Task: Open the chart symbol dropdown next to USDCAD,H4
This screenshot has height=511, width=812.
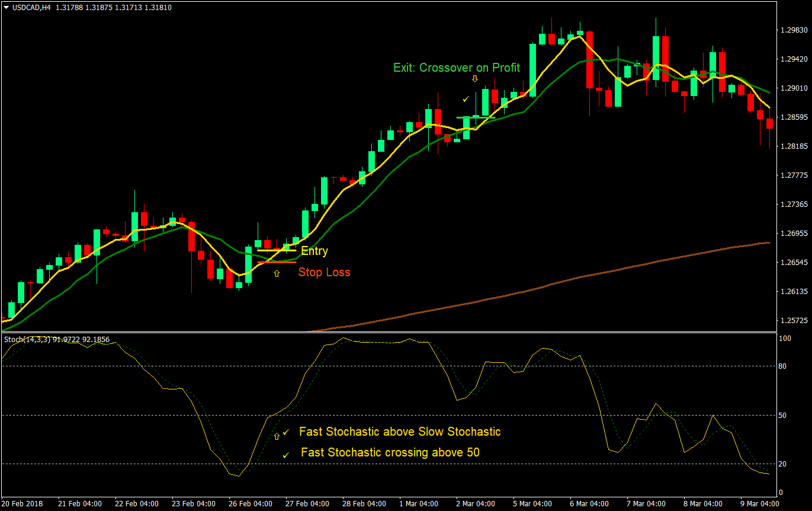Action: [x=6, y=8]
